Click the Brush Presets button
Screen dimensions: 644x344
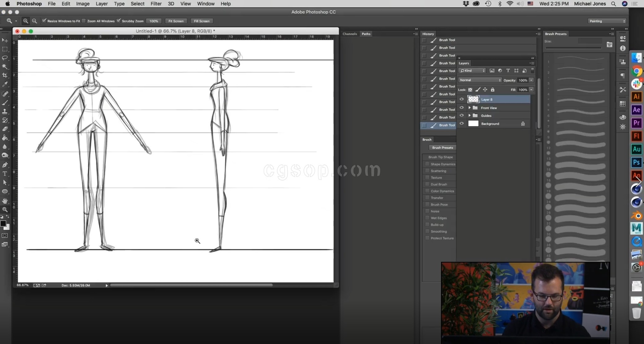[442, 148]
